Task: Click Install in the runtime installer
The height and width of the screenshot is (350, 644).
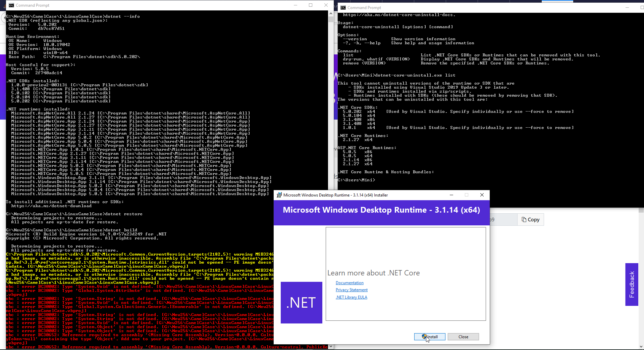Action: pyautogui.click(x=430, y=337)
